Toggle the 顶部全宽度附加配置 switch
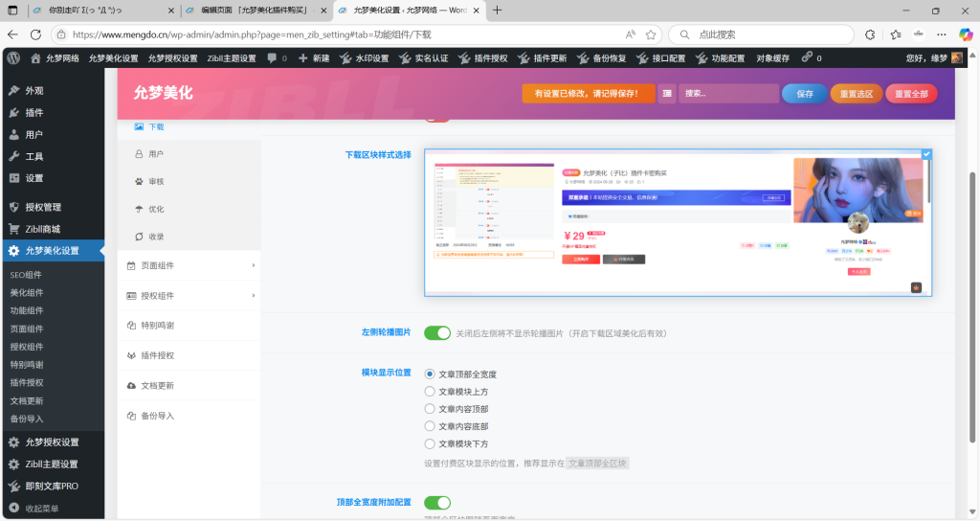The image size is (980, 521). [x=436, y=502]
